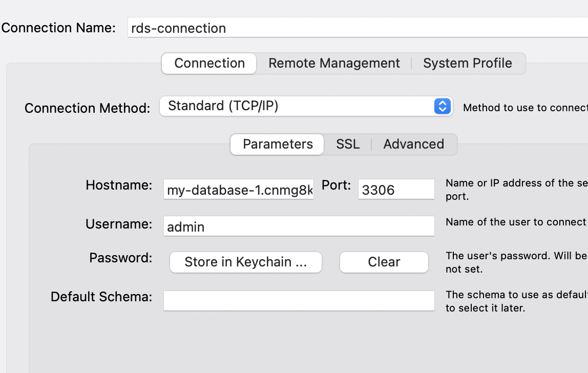Focus the Port number field
The width and height of the screenshot is (588, 373).
[396, 190]
